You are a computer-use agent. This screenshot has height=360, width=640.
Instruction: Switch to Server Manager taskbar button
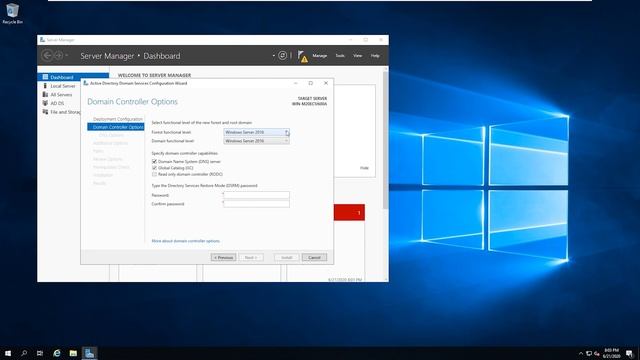(89, 353)
